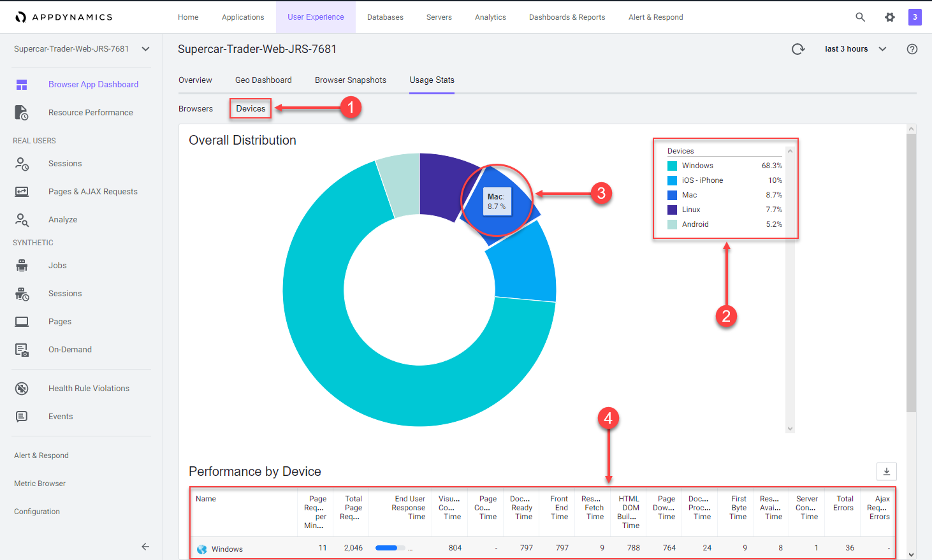Switch to the Browser Snapshots tab

coord(351,80)
